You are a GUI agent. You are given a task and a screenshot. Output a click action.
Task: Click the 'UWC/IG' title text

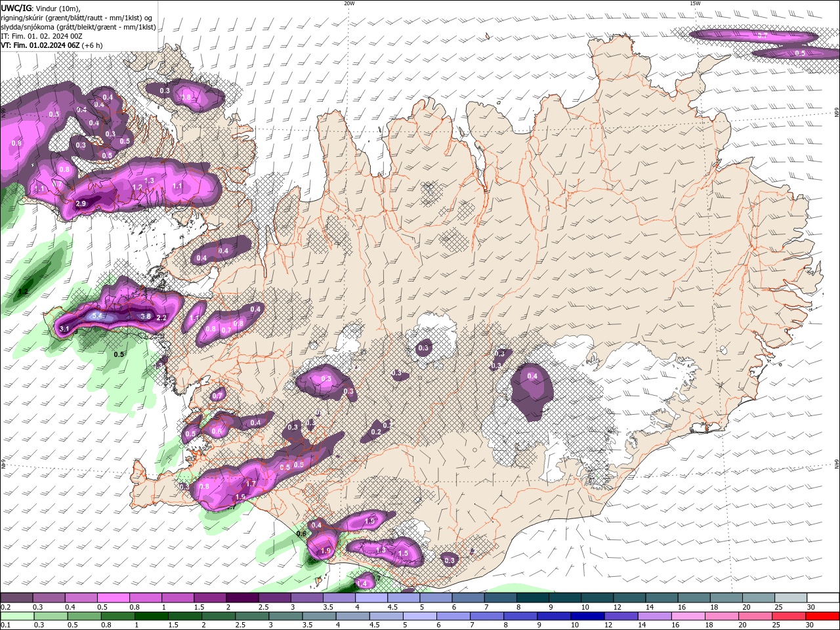(x=16, y=8)
